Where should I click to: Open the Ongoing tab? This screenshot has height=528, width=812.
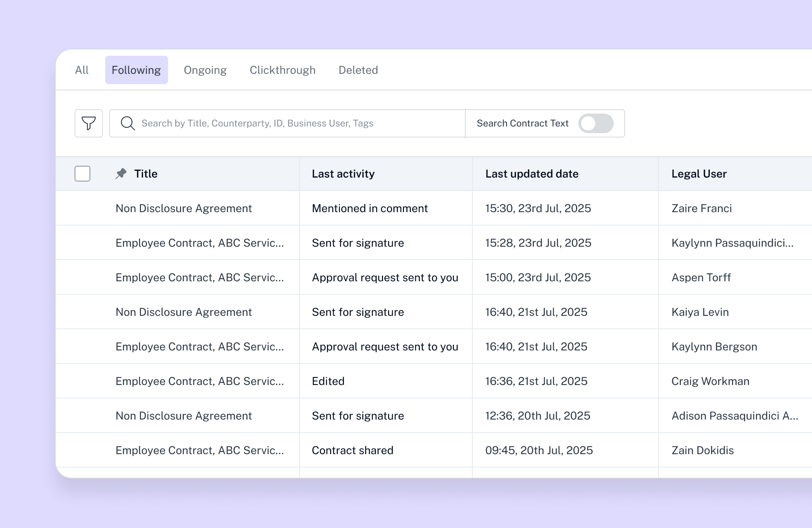205,70
